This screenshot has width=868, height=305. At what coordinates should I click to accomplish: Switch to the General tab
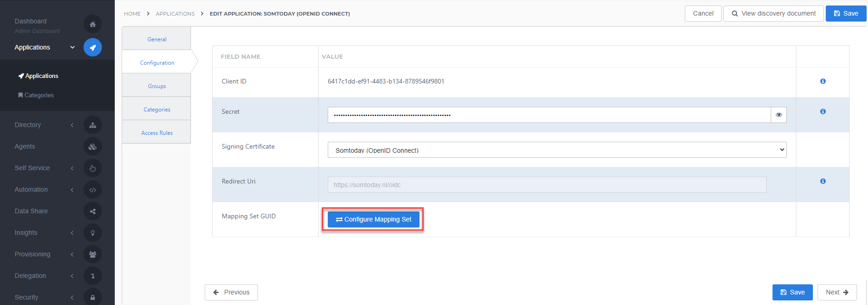157,39
